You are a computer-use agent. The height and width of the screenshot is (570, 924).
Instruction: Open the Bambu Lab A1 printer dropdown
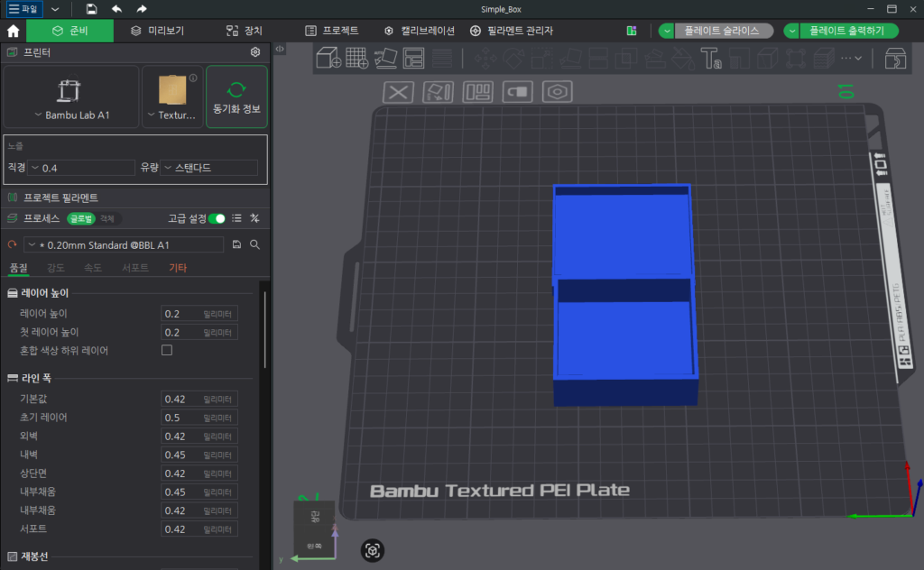click(x=71, y=115)
